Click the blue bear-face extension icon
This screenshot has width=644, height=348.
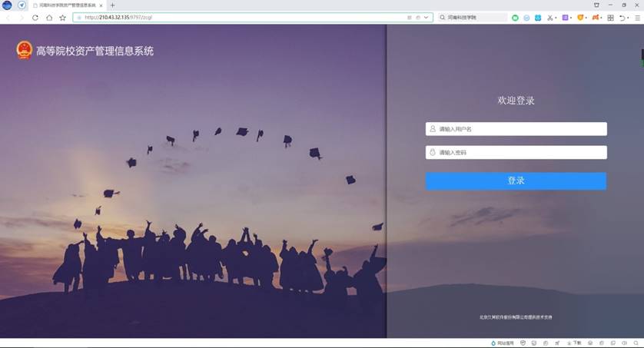coord(538,18)
